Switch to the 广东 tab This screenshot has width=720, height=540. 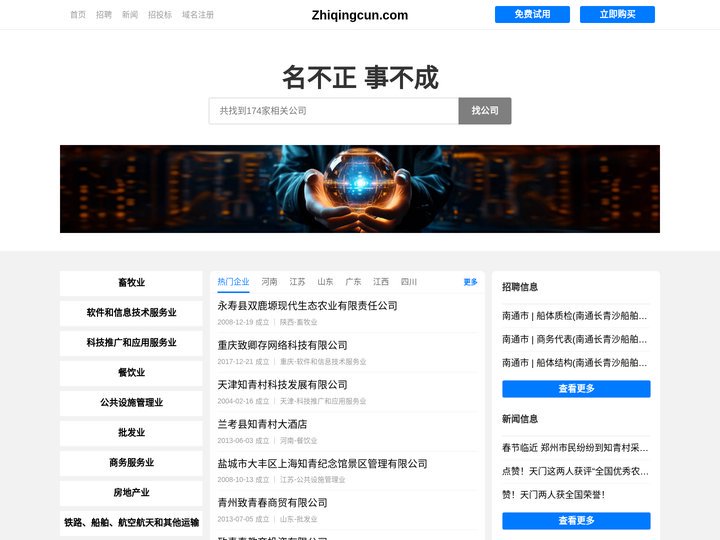pos(353,282)
